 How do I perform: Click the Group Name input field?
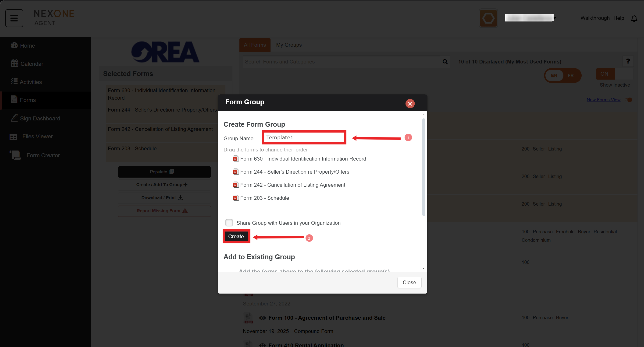[x=304, y=137]
